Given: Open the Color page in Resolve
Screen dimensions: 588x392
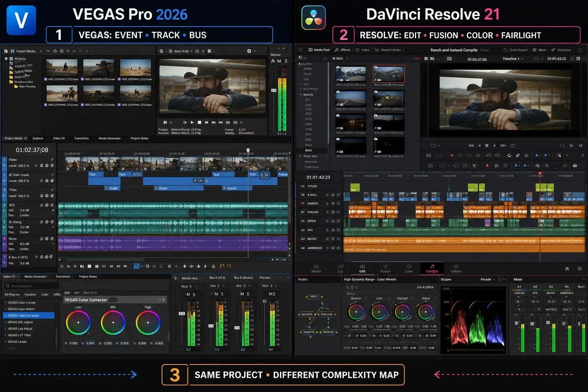Looking at the screenshot, I should (x=409, y=268).
